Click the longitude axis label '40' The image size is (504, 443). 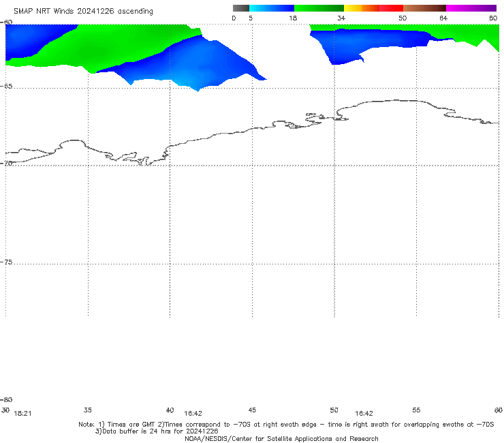coord(170,410)
